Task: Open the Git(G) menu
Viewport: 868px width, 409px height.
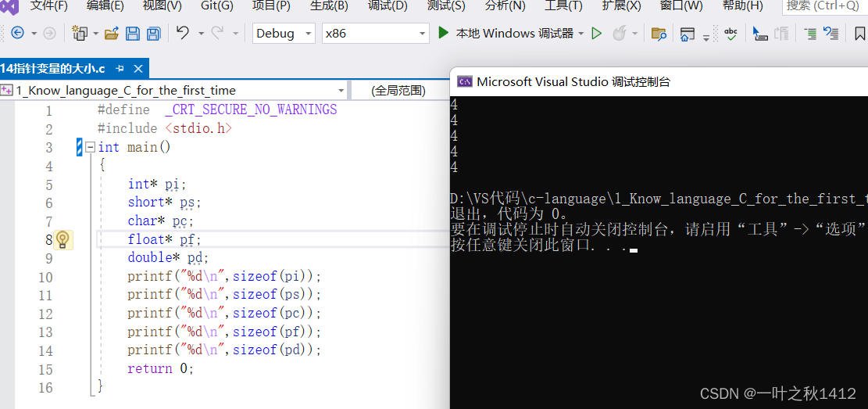Action: click(217, 6)
